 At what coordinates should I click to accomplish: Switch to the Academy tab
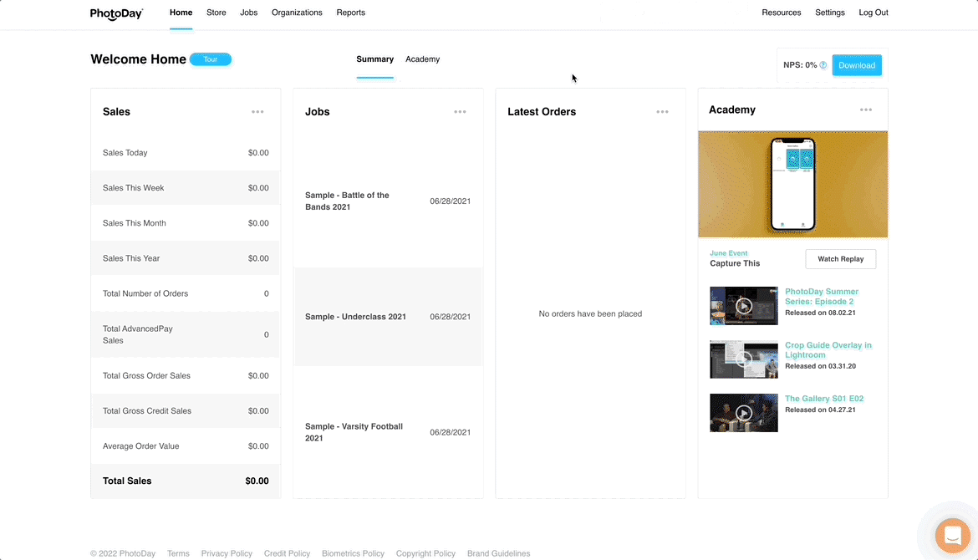(422, 59)
